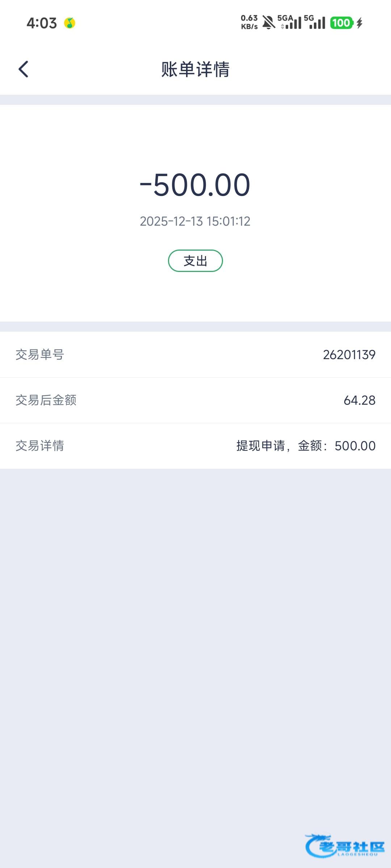
Task: Tap the balance value 64.28
Action: pyautogui.click(x=359, y=400)
